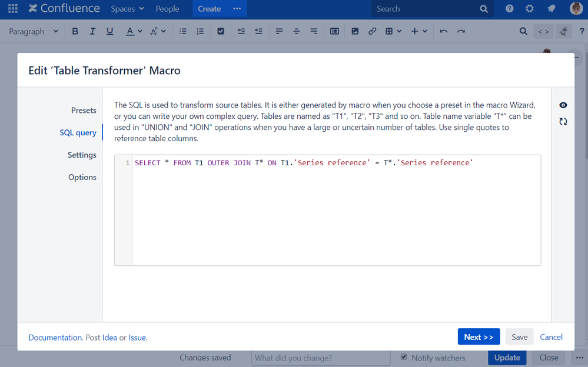This screenshot has width=588, height=367.
Task: Open the People menu
Action: pos(167,9)
